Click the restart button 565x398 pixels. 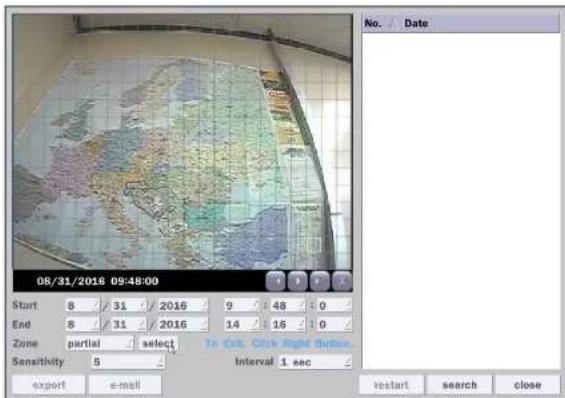point(391,385)
